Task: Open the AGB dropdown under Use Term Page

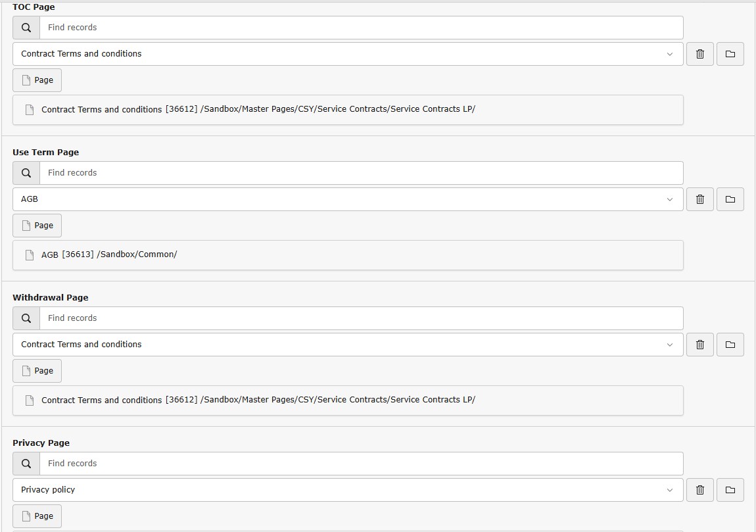Action: coord(347,199)
